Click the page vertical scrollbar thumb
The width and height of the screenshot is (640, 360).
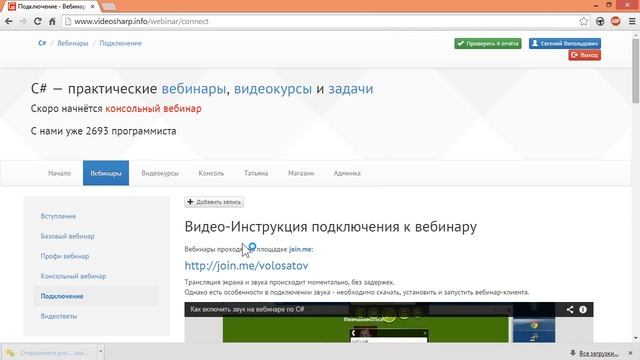[x=636, y=71]
